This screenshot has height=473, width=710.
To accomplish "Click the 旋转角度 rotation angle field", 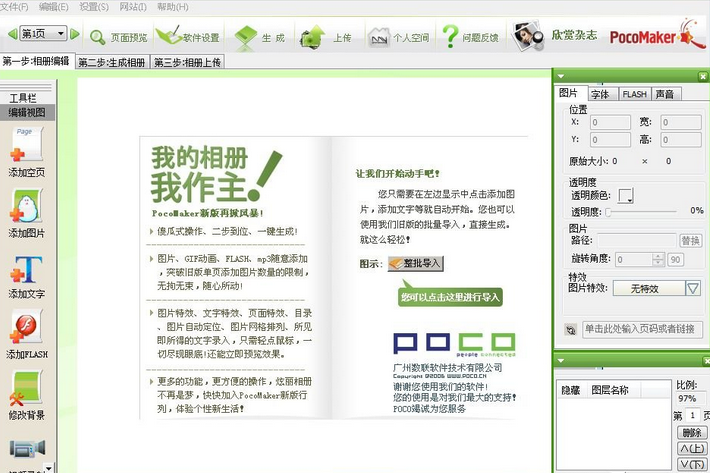I will click(x=633, y=259).
